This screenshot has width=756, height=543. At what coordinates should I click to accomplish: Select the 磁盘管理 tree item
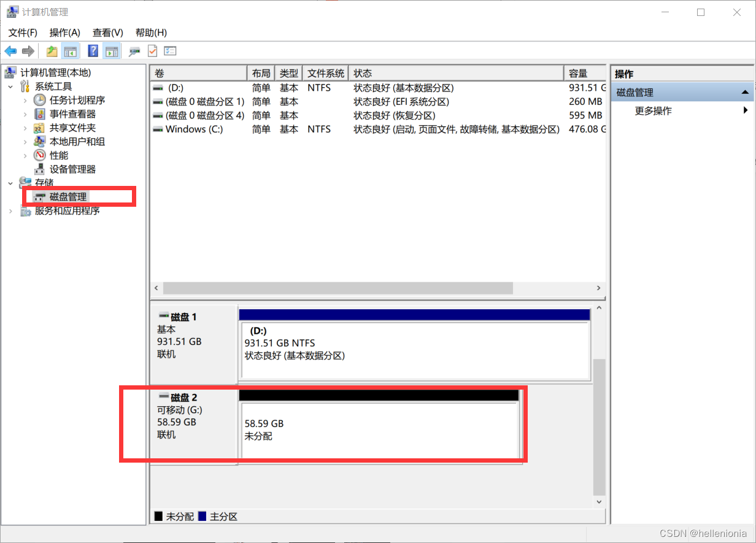click(x=69, y=197)
